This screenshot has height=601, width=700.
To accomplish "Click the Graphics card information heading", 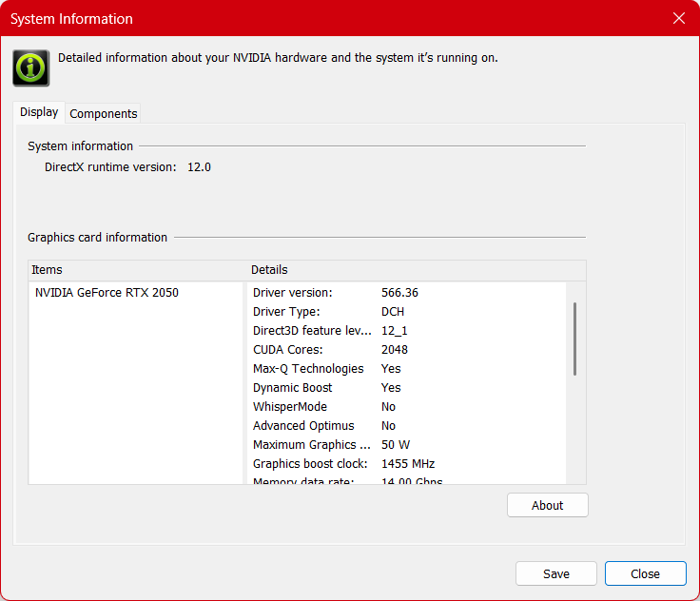I will point(97,238).
